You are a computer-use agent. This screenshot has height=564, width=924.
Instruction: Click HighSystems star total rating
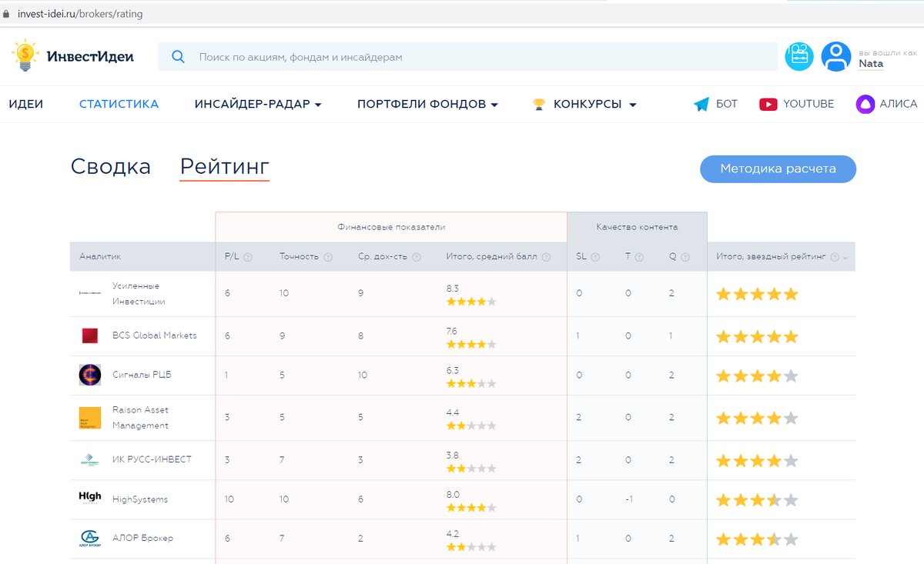pyautogui.click(x=757, y=500)
